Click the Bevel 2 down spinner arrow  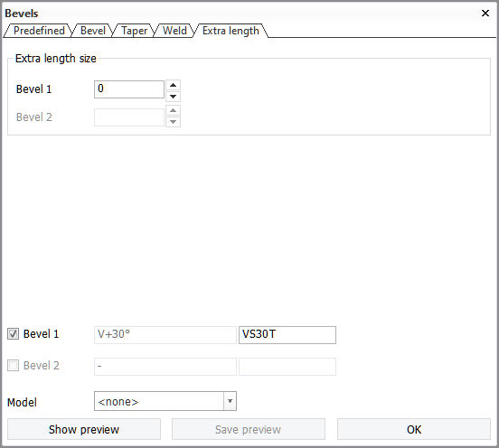pyautogui.click(x=174, y=122)
